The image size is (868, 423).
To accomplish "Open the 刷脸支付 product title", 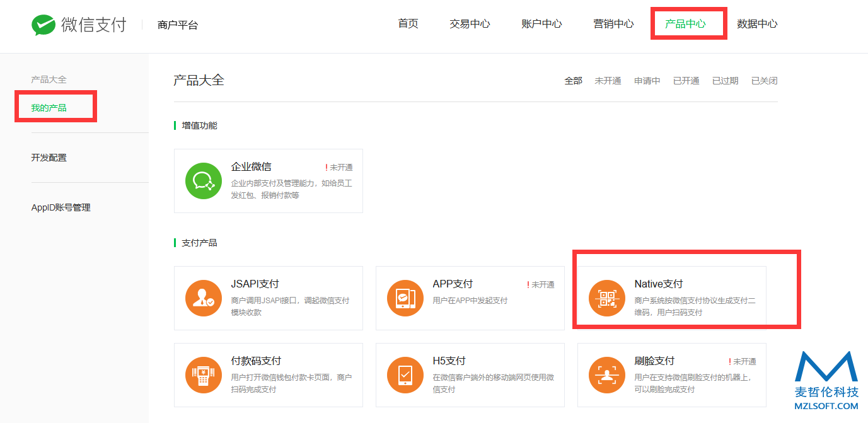I will (655, 361).
